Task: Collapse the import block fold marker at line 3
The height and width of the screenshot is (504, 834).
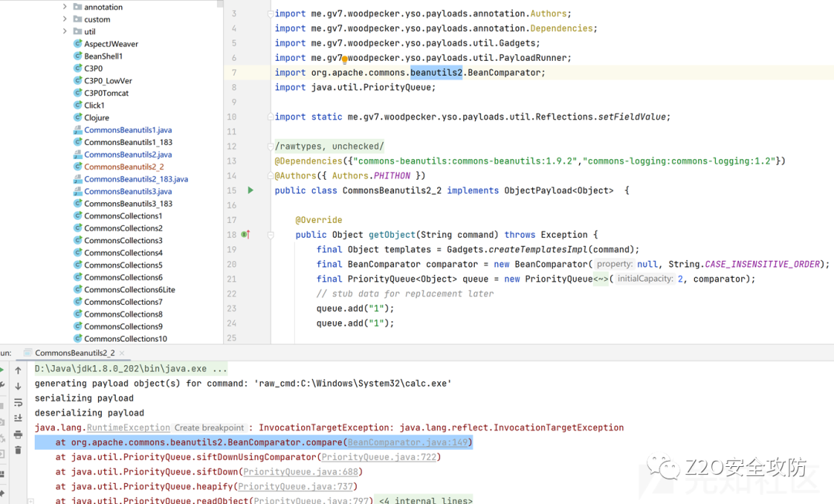Action: tap(271, 14)
